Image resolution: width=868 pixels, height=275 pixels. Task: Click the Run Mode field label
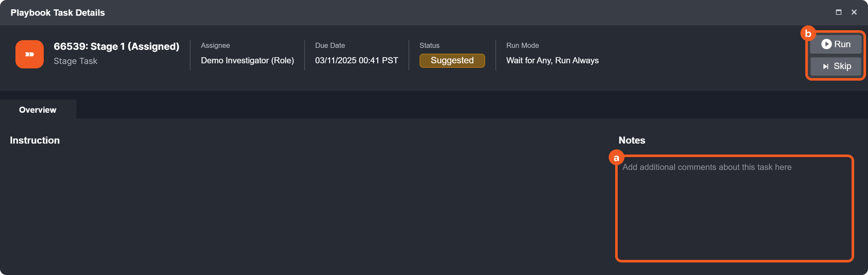coord(522,45)
